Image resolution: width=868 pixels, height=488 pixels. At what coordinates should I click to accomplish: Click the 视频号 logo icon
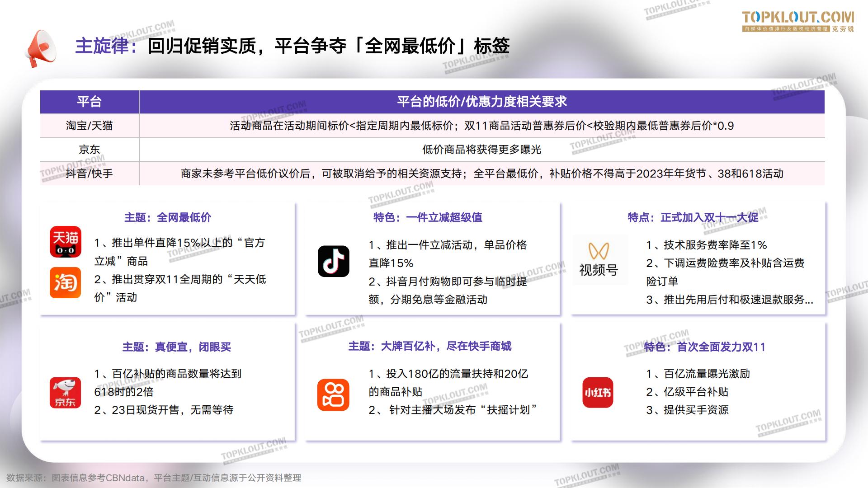point(600,260)
